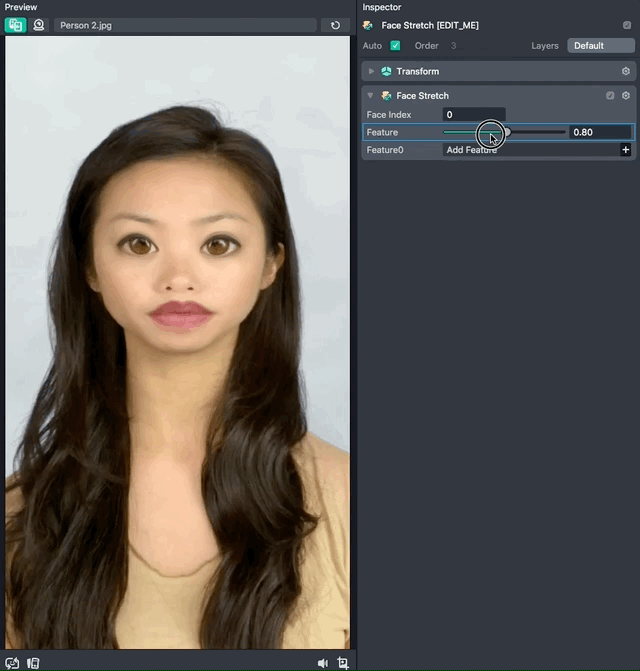Click the refresh preview button
The image size is (640, 671).
tap(336, 25)
